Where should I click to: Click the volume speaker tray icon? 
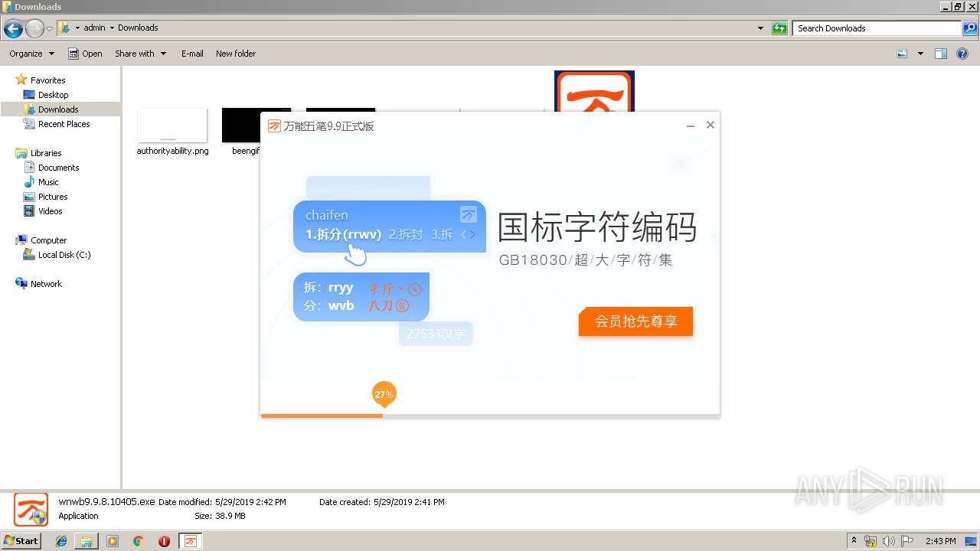(x=889, y=541)
